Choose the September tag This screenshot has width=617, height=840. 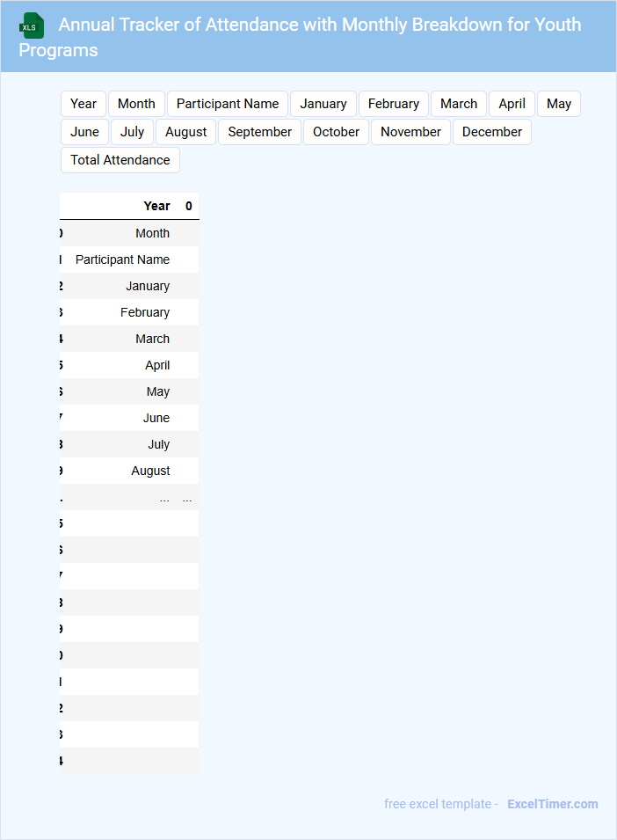[260, 132]
